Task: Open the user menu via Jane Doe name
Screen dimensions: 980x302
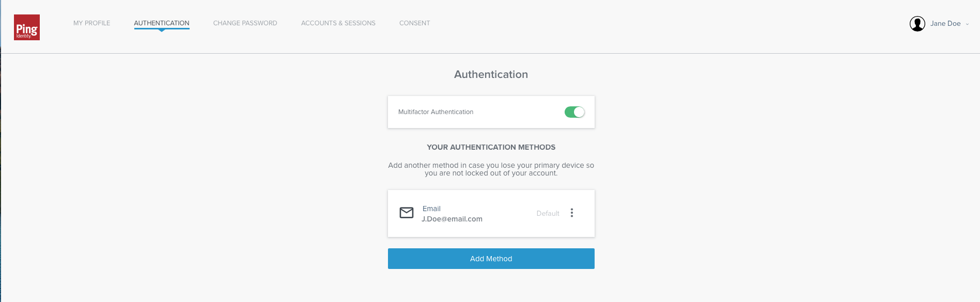Action: tap(945, 24)
